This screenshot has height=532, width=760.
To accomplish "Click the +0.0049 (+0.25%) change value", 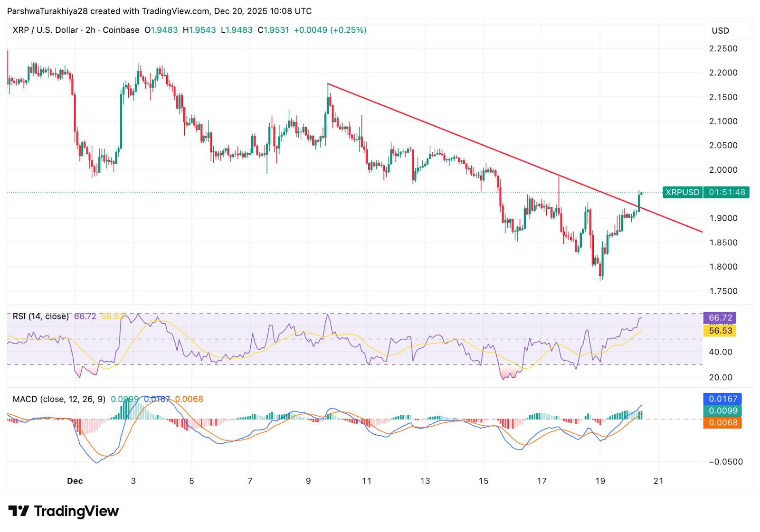I will 330,30.
